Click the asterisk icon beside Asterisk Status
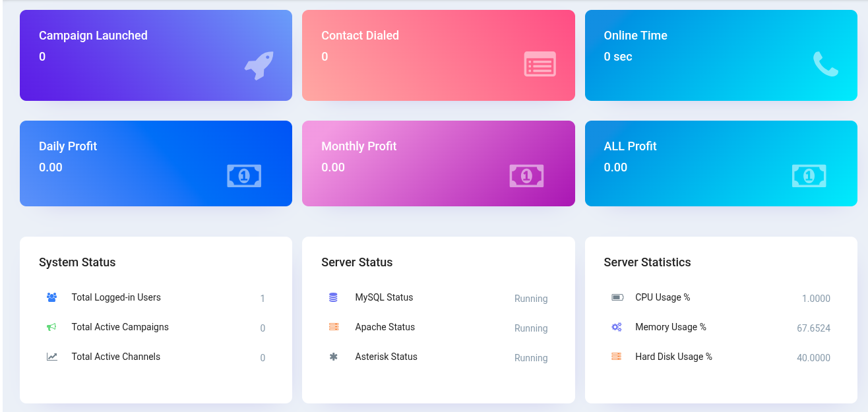This screenshot has width=868, height=412. point(333,357)
